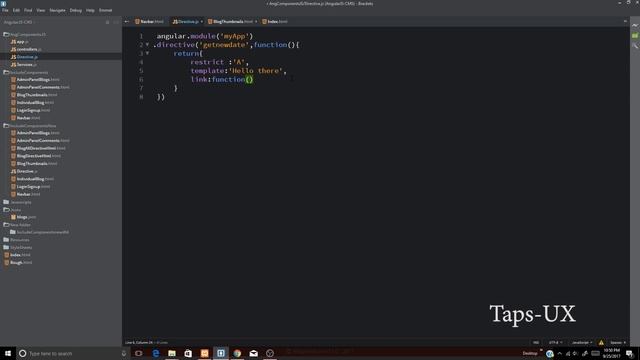Viewport: 640px width, 360px height.
Task: Click the Cortana microphone icon
Action: coord(124,353)
